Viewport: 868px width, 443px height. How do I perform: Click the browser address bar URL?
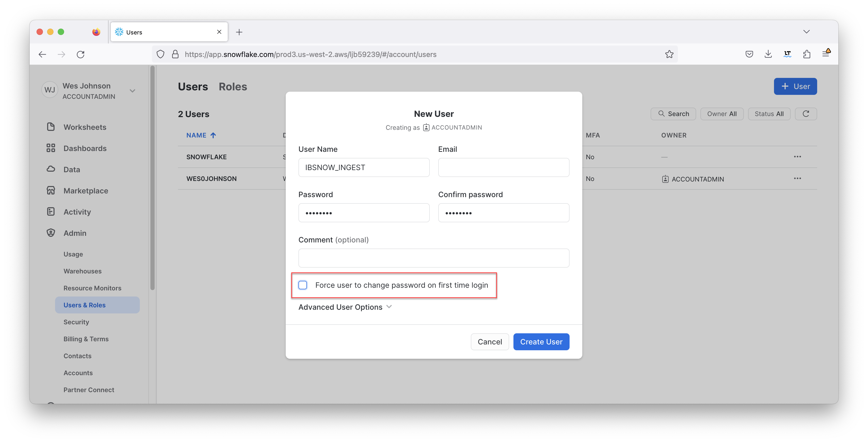[310, 54]
